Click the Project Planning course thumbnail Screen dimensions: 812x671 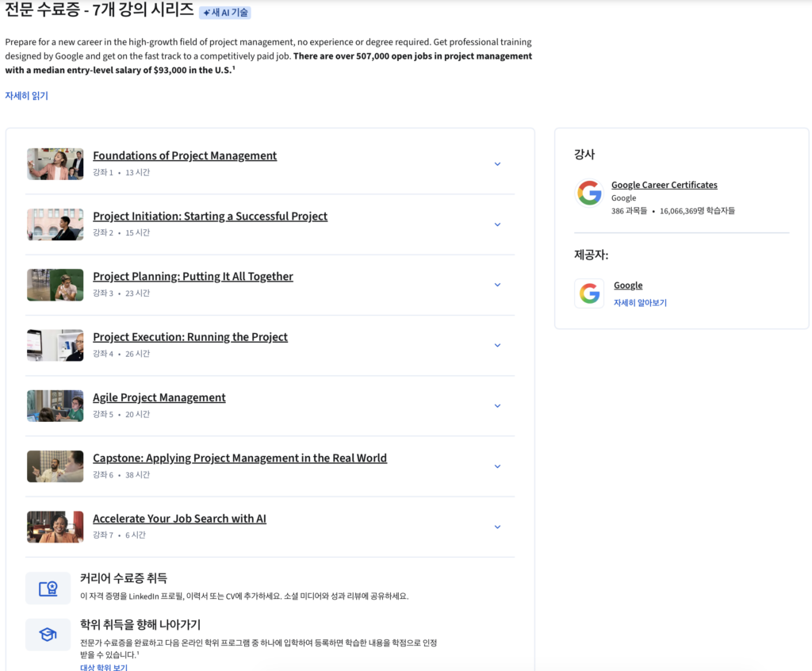[x=55, y=285]
